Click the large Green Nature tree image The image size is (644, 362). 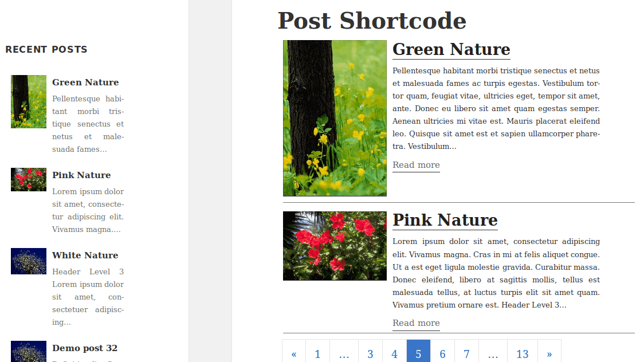(335, 118)
